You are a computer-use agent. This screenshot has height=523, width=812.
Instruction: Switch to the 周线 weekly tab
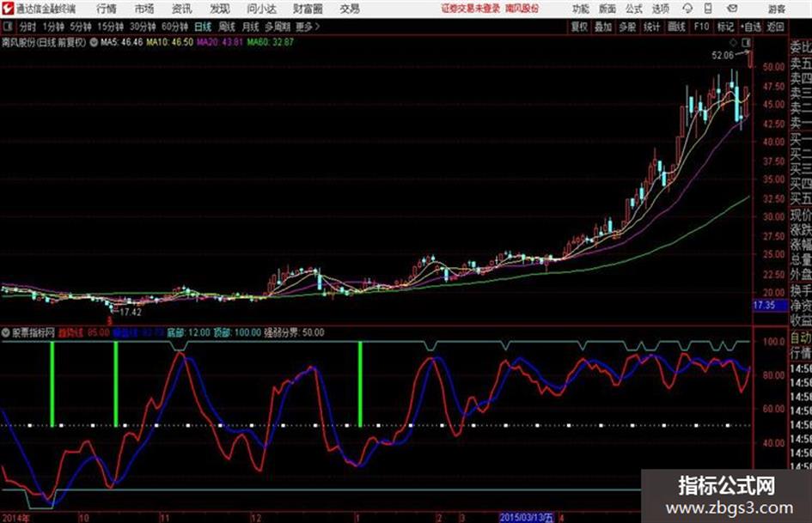click(227, 27)
